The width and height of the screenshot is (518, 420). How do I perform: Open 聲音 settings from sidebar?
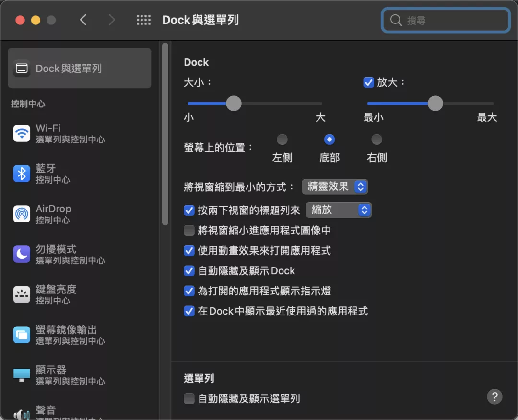(x=22, y=411)
